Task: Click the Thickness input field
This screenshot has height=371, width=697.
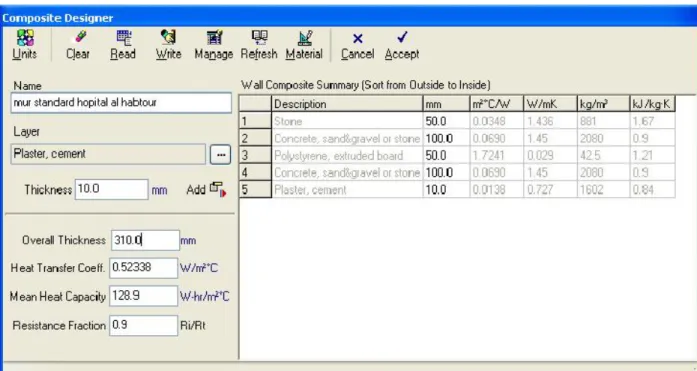Action: point(111,190)
